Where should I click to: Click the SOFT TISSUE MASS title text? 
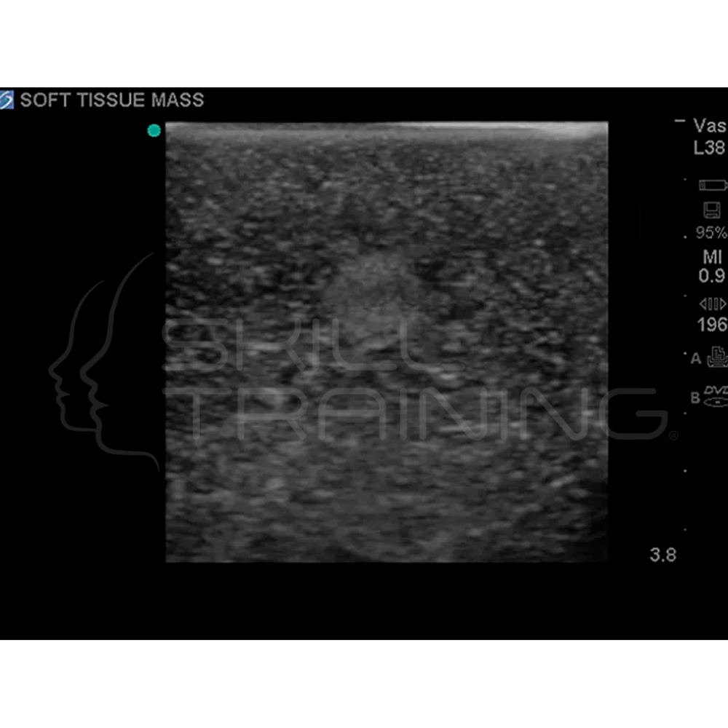pyautogui.click(x=112, y=100)
